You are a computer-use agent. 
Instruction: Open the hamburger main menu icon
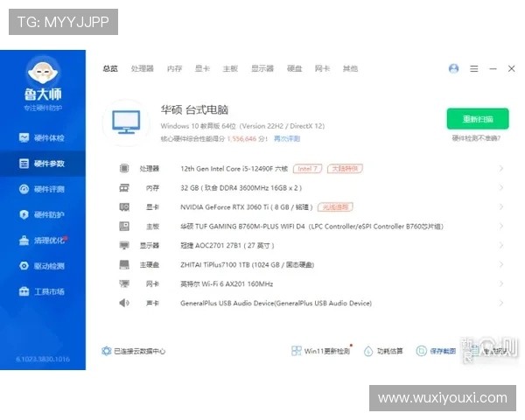[x=473, y=68]
